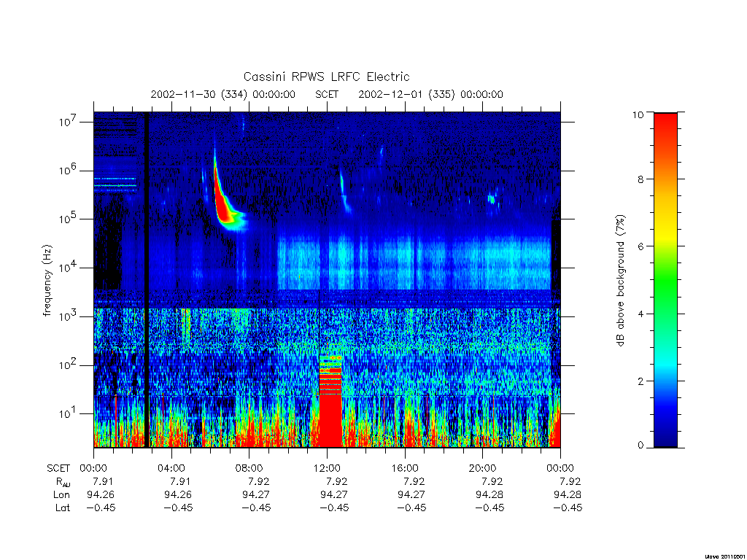Click start time label 2002-11-30 (334) 00:00:00

coord(223,94)
